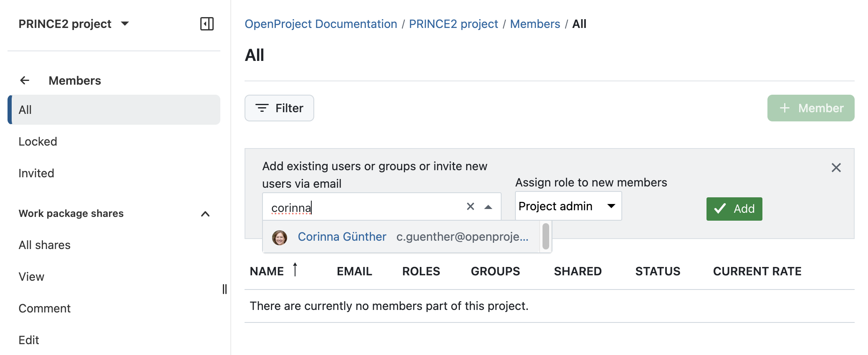Click the back arrow next to Members
Viewport: 868px width, 355px height.
point(25,80)
